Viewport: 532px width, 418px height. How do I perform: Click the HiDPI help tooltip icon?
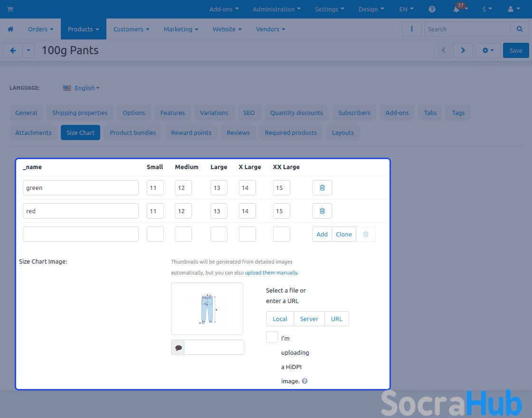(x=305, y=381)
